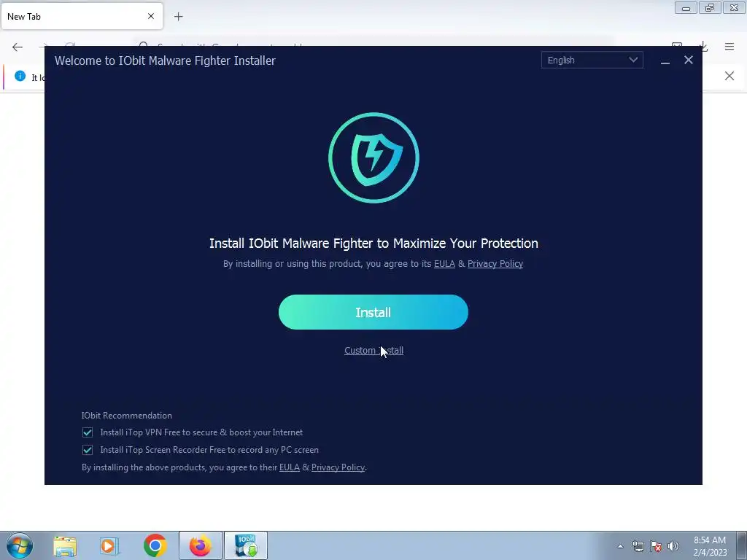Uncheck Install iTop VPN Free option
Screen dimensions: 747x560
[88, 432]
